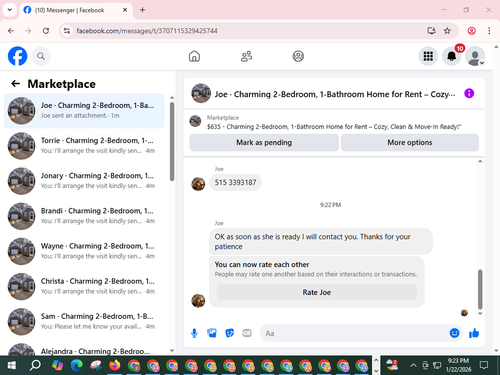Open the Windows notification center

[484, 365]
